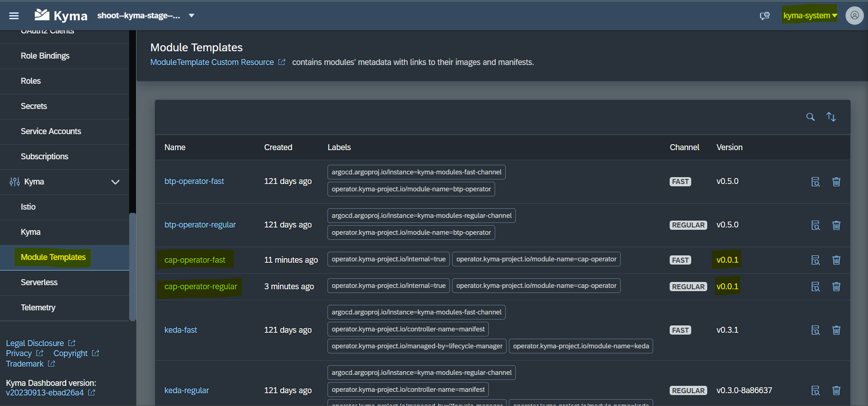The image size is (868, 406).
Task: Open Privacy link
Action: [x=25, y=353]
